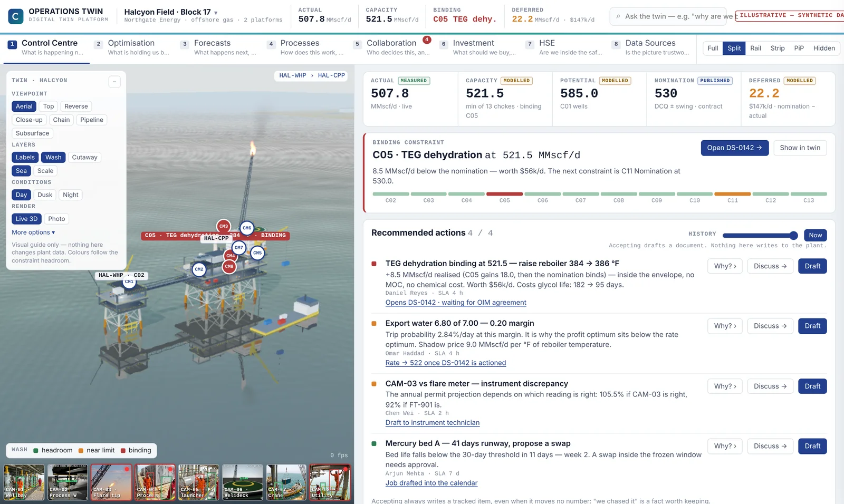
Task: Toggle the Labels layer
Action: (25, 157)
